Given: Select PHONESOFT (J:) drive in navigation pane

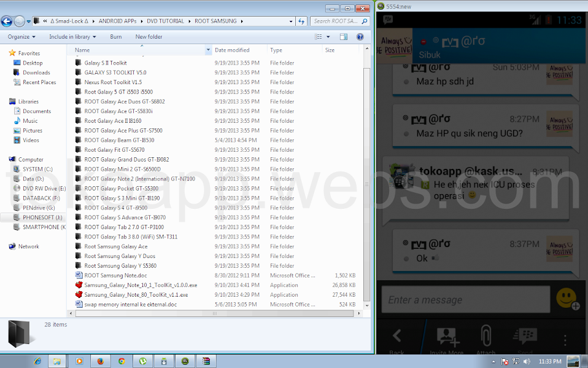Looking at the screenshot, I should click(x=42, y=217).
